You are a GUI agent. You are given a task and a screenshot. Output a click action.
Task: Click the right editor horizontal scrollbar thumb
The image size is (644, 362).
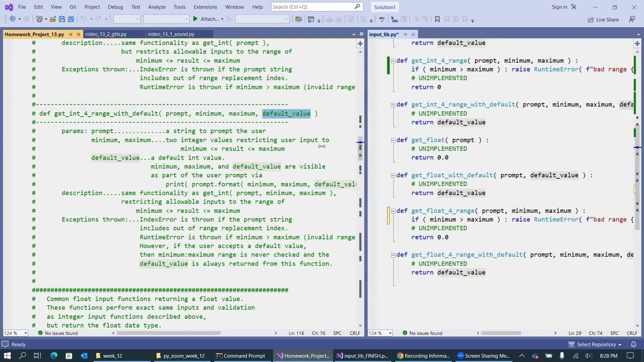(x=501, y=333)
